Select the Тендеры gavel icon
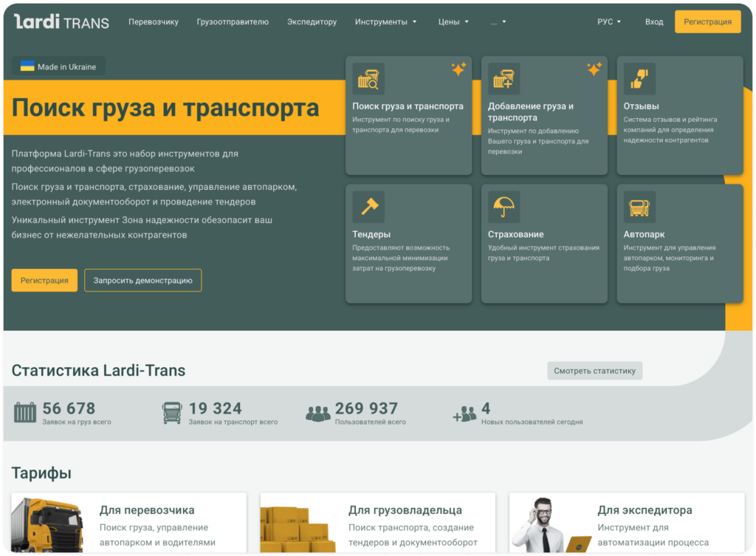This screenshot has height=556, width=756. pyautogui.click(x=369, y=206)
